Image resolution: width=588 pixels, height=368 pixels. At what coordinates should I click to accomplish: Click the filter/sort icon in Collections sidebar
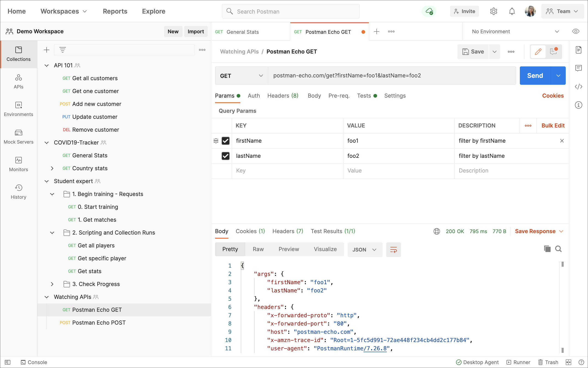tap(63, 50)
